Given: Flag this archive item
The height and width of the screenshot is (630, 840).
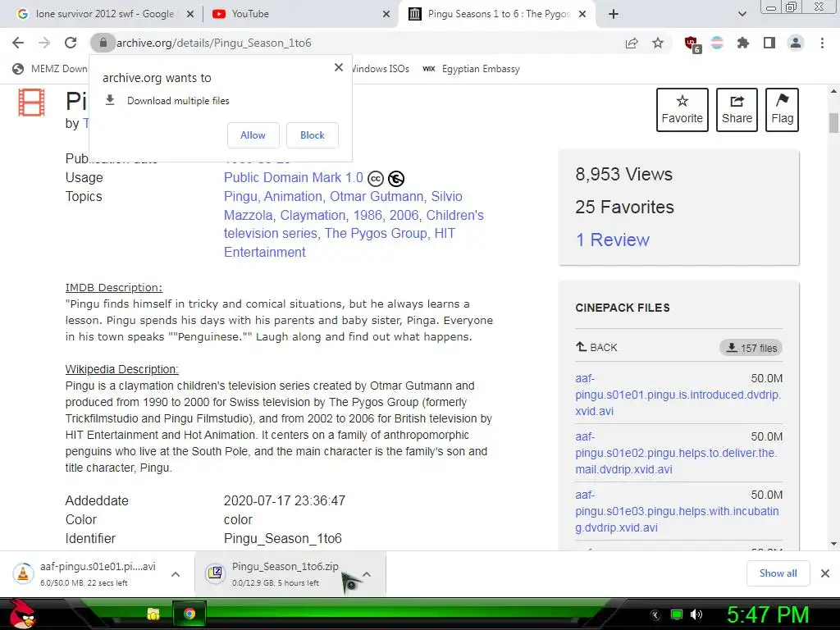Looking at the screenshot, I should coord(782,110).
